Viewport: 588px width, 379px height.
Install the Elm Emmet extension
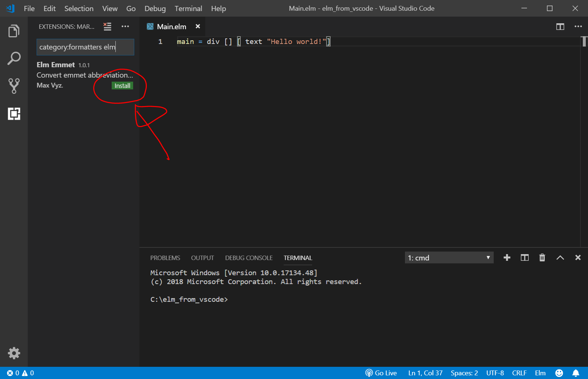[122, 86]
